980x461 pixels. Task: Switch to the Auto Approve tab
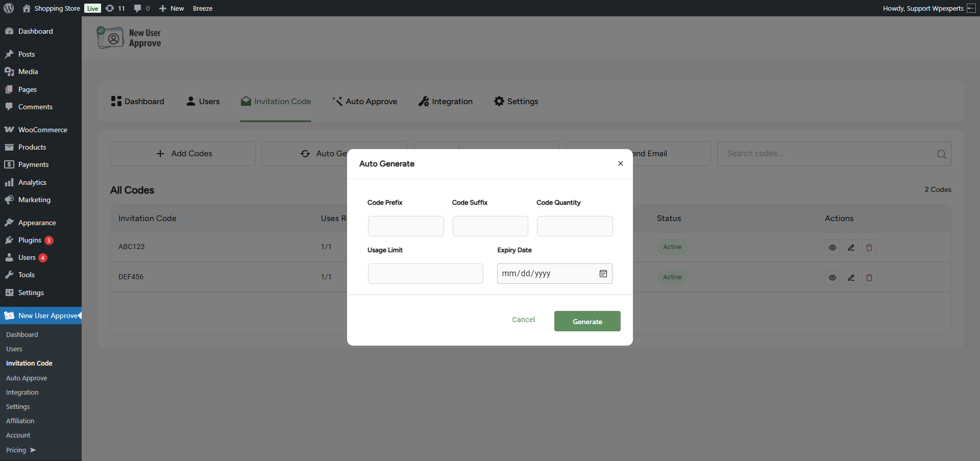[x=364, y=102]
